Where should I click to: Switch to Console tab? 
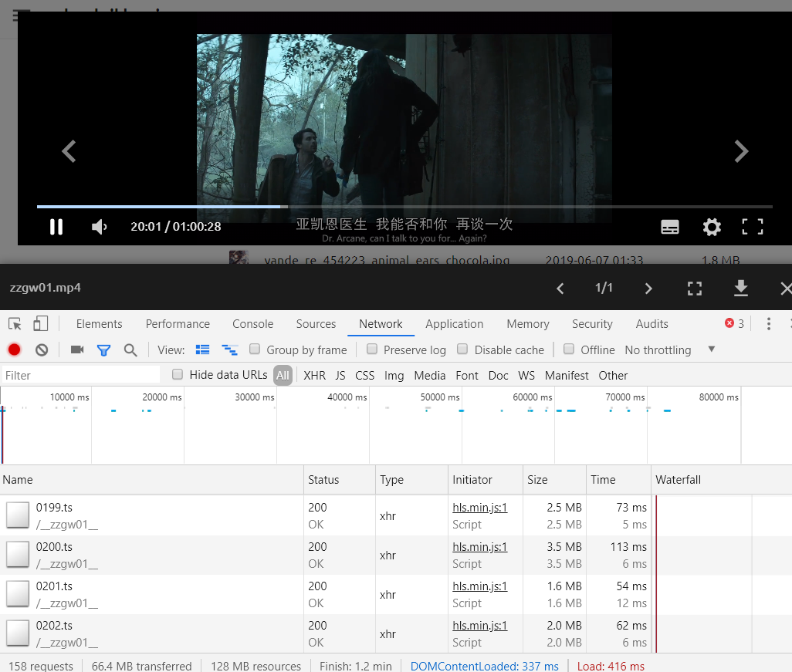click(252, 323)
